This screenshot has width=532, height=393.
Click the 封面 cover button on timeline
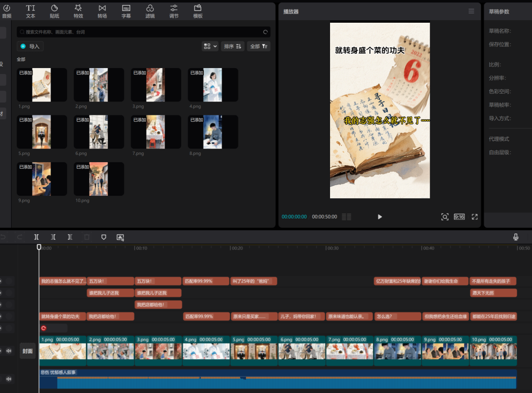pyautogui.click(x=28, y=351)
